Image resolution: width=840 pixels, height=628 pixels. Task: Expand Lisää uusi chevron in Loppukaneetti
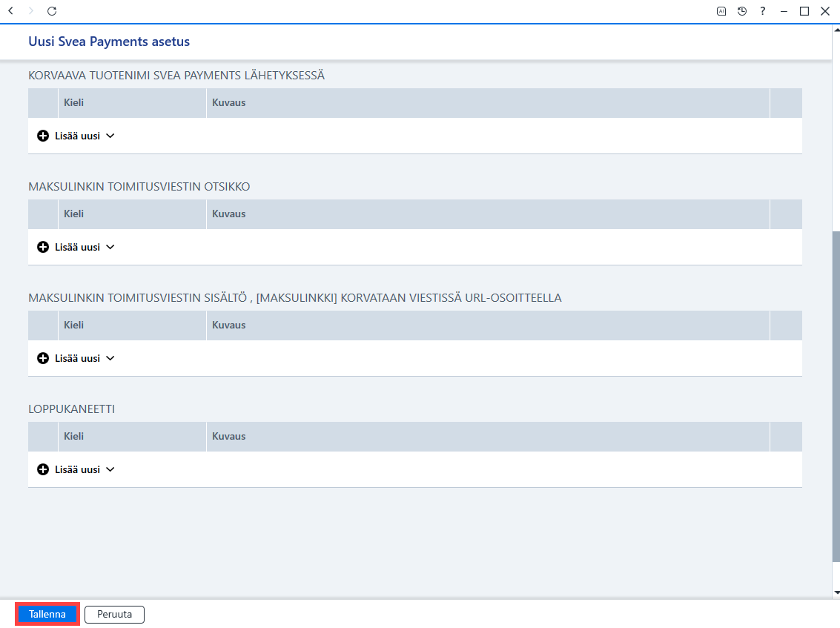[110, 469]
